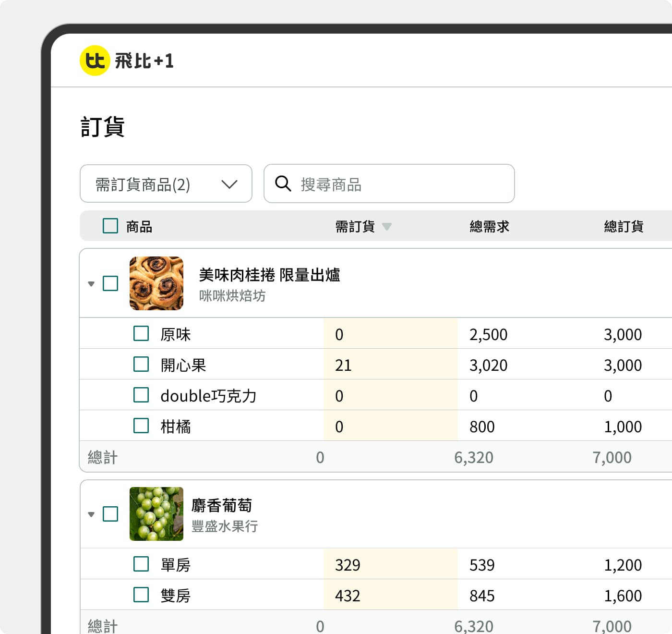Collapse the 麝香葡萄 row with its disclosure triangle
Screen dimensions: 672x634
point(91,514)
